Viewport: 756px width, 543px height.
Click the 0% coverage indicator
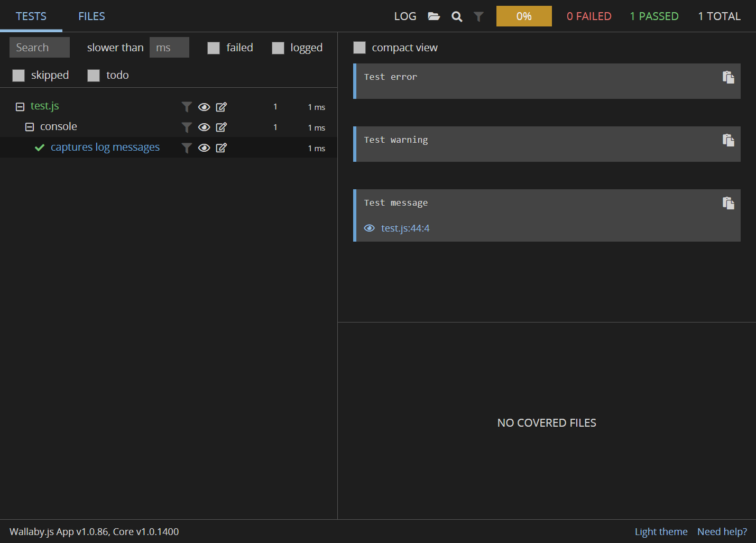click(524, 16)
